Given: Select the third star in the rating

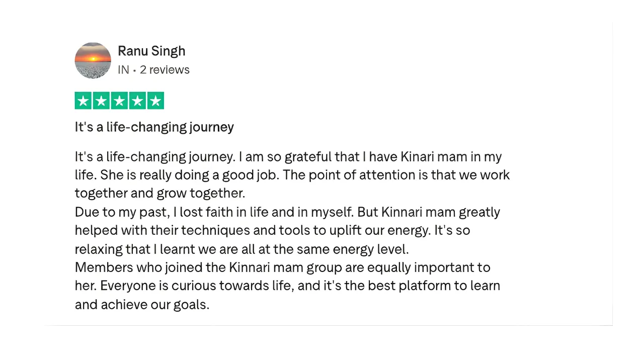Looking at the screenshot, I should point(119,101).
